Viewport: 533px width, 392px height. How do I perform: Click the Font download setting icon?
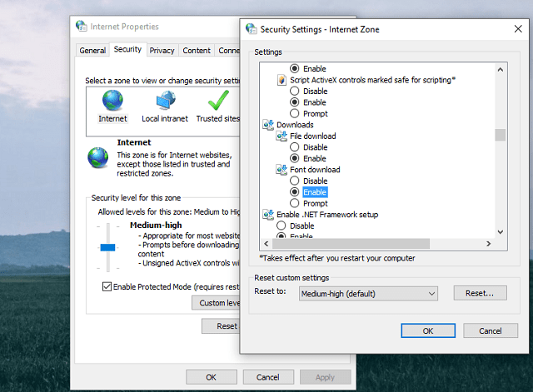pos(281,170)
